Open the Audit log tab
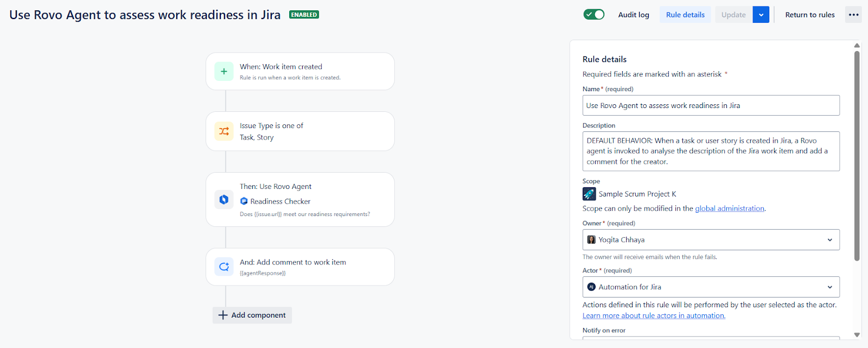Viewport: 868px width, 348px height. pyautogui.click(x=634, y=15)
